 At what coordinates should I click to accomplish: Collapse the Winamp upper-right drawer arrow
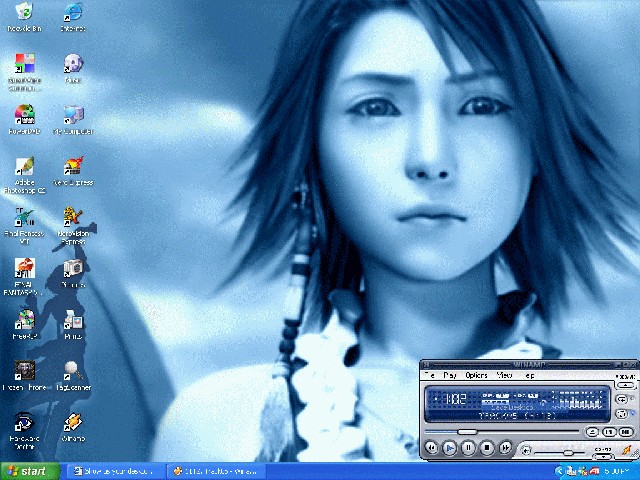pos(625,385)
